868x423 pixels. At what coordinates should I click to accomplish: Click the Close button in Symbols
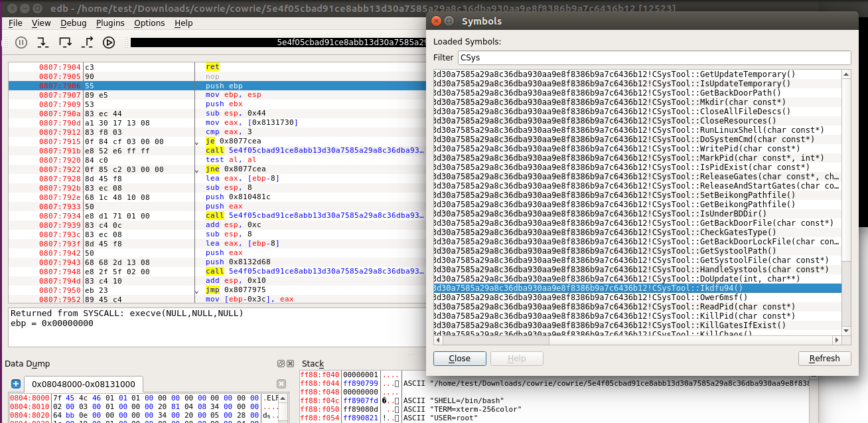click(459, 359)
